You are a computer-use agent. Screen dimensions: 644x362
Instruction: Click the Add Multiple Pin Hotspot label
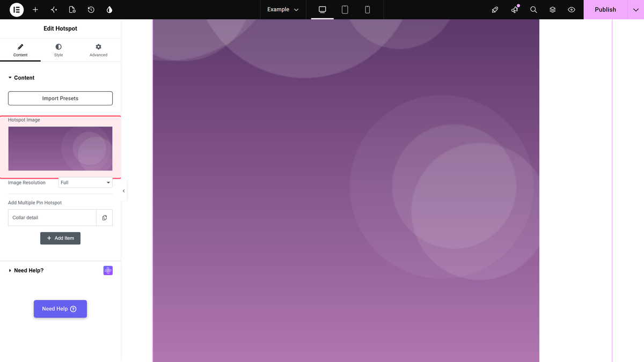tap(35, 203)
